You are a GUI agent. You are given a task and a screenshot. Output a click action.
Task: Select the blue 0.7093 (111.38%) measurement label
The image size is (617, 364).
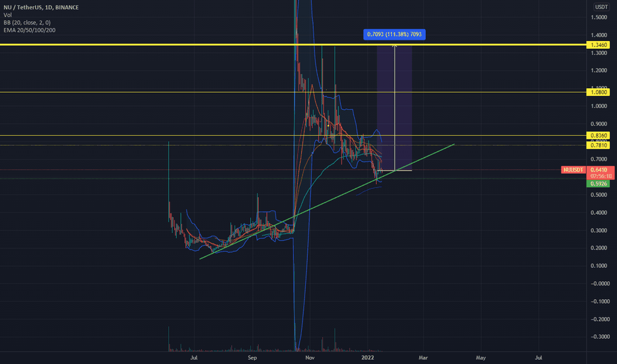click(395, 34)
